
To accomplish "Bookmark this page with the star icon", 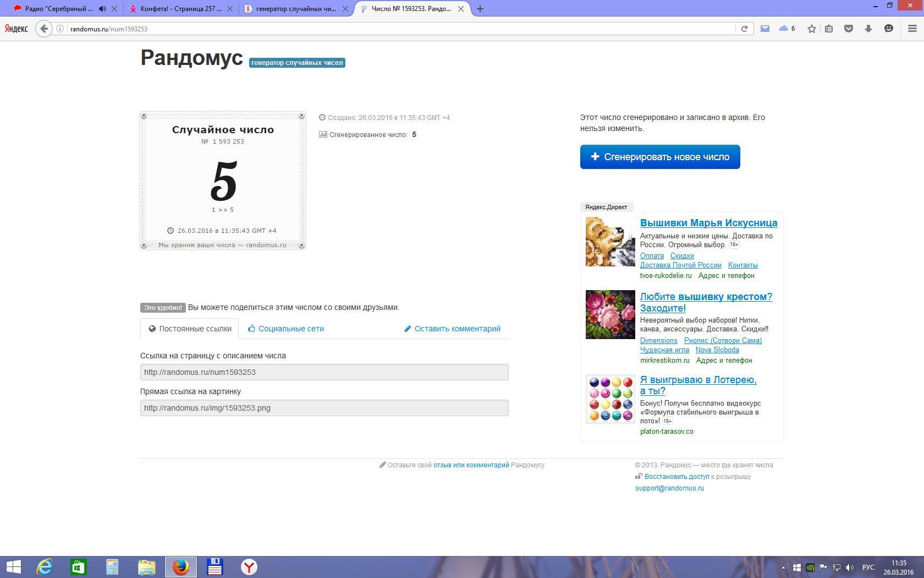I will (x=811, y=29).
